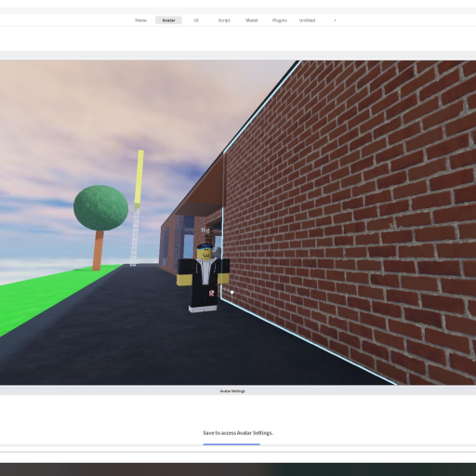Viewport: 476px width, 476px height.
Task: Select the brown tree trunk
Action: click(x=98, y=250)
